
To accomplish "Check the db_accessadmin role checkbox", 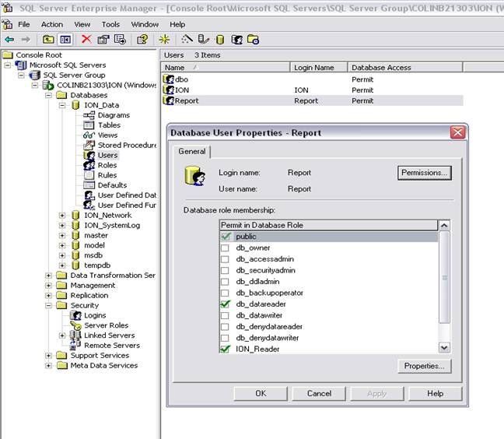I will (x=225, y=259).
